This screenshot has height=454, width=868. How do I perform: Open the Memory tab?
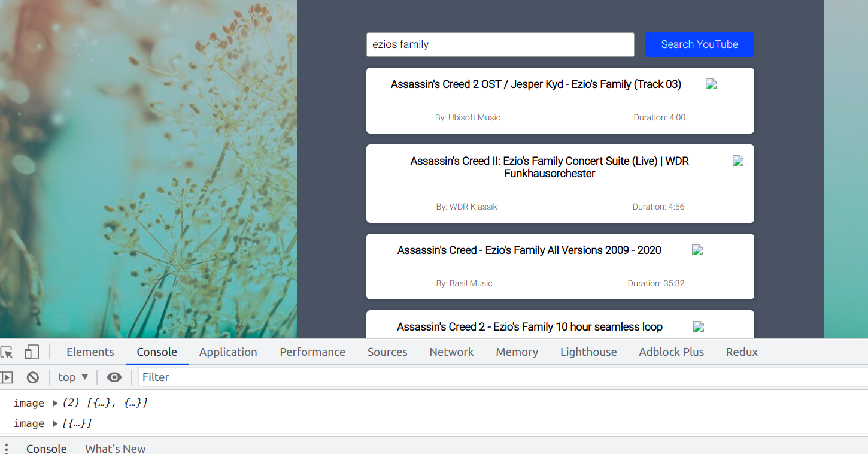[517, 352]
